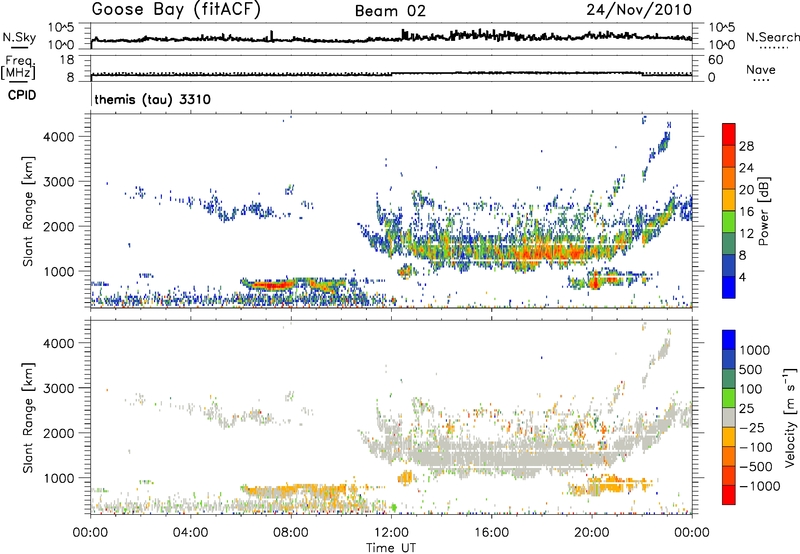Click the "Time UT" axis title
Viewport: 800px width, 554px height.
[x=391, y=548]
